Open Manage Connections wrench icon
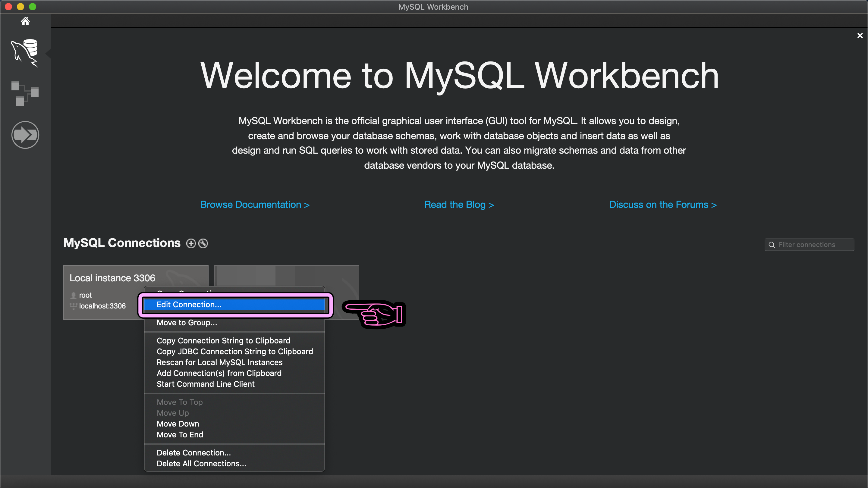This screenshot has height=488, width=868. click(x=203, y=243)
